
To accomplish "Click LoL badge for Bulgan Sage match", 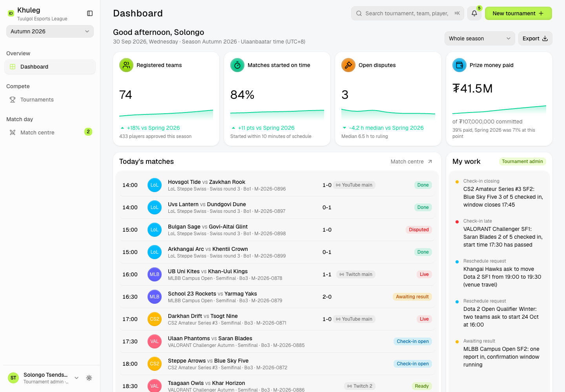I will [x=155, y=230].
